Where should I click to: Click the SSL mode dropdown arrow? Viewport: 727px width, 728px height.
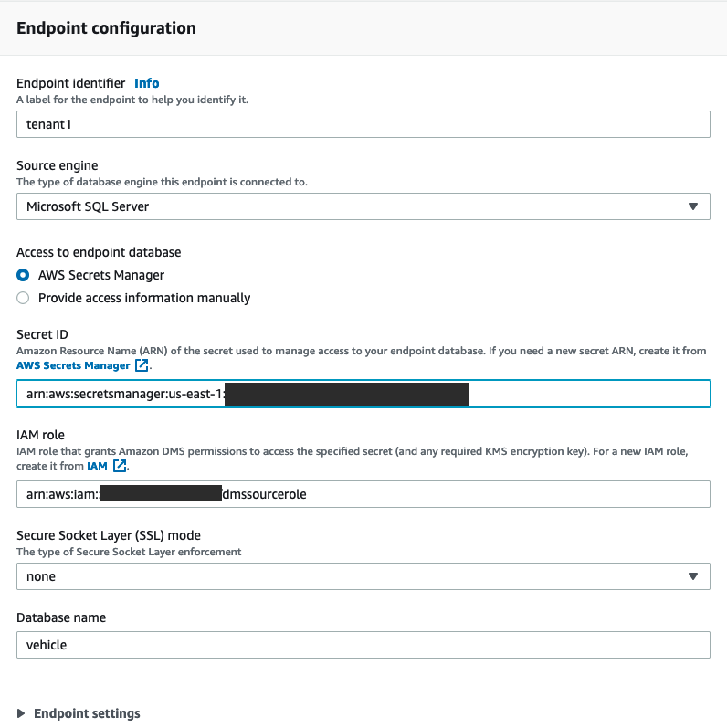click(x=693, y=576)
